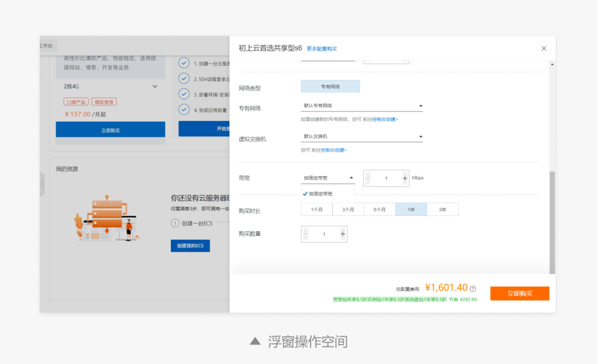Click the step 1 circle 创建一台ECS
This screenshot has height=364, width=597.
click(x=175, y=223)
